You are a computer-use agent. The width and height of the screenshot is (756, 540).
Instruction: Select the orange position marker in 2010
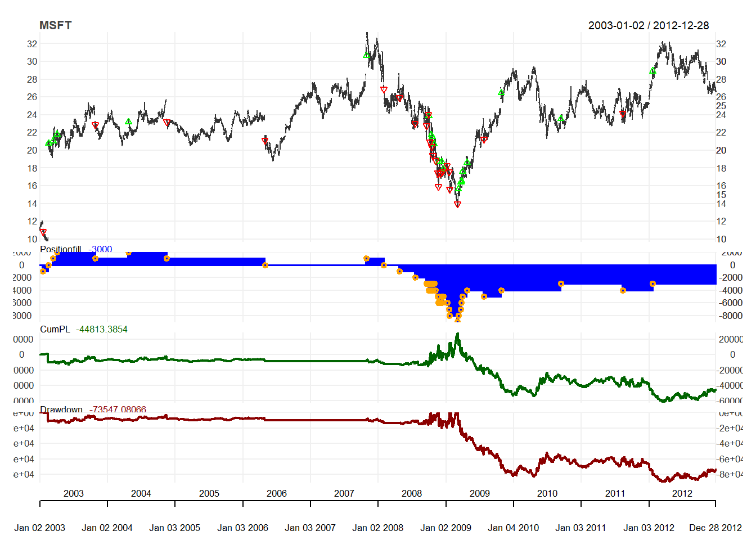[561, 284]
